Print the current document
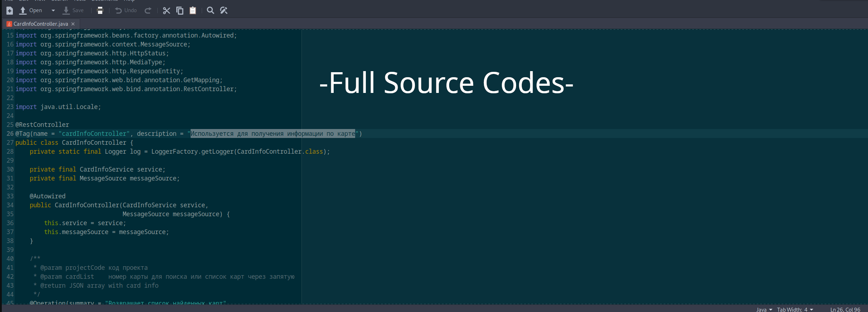The width and height of the screenshot is (868, 312). (x=100, y=11)
